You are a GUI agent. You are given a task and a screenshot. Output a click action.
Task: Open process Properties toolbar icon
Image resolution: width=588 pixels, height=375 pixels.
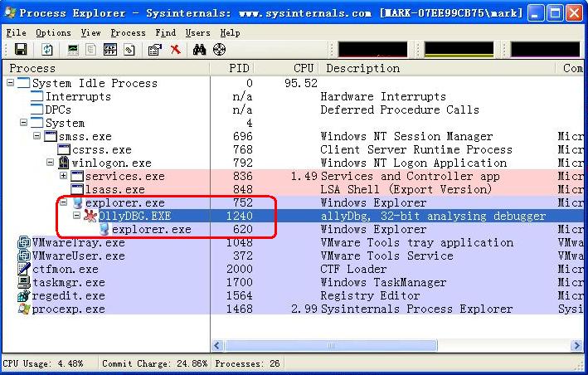pos(155,50)
